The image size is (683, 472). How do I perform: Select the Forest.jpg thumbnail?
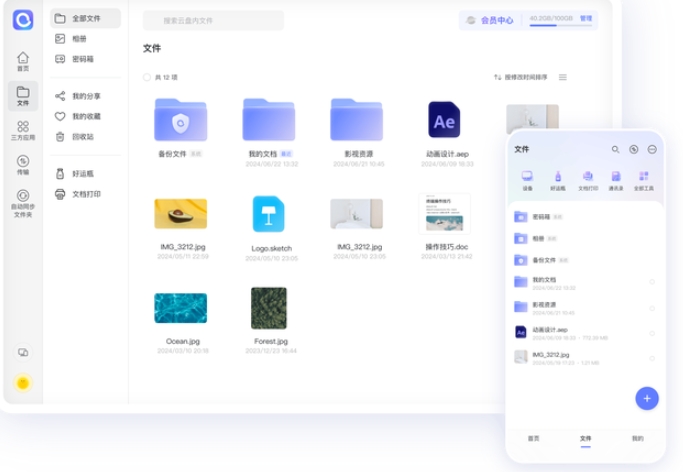point(269,308)
